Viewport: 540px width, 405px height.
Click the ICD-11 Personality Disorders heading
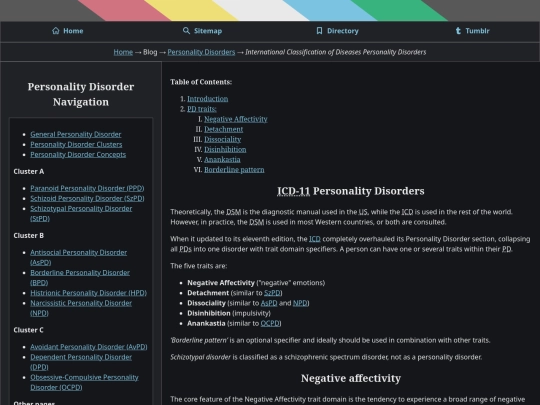pos(351,191)
